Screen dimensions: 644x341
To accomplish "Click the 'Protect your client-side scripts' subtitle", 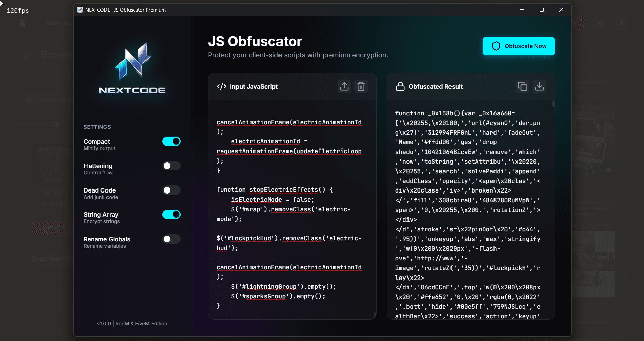I will point(298,55).
